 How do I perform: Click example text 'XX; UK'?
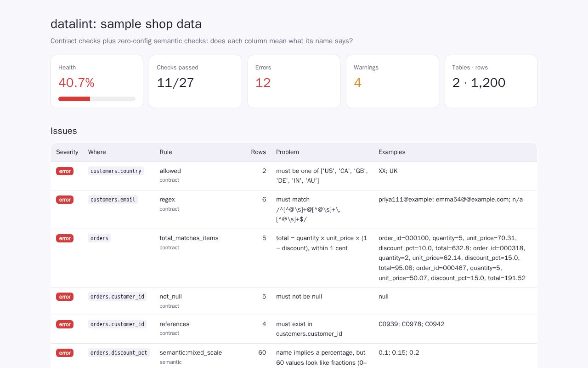pos(388,171)
